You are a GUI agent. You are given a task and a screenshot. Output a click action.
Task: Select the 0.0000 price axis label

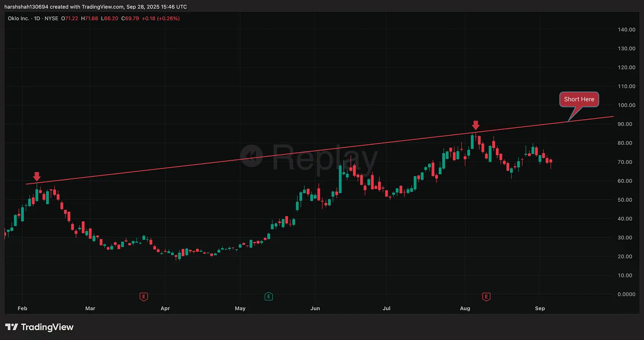click(x=627, y=294)
